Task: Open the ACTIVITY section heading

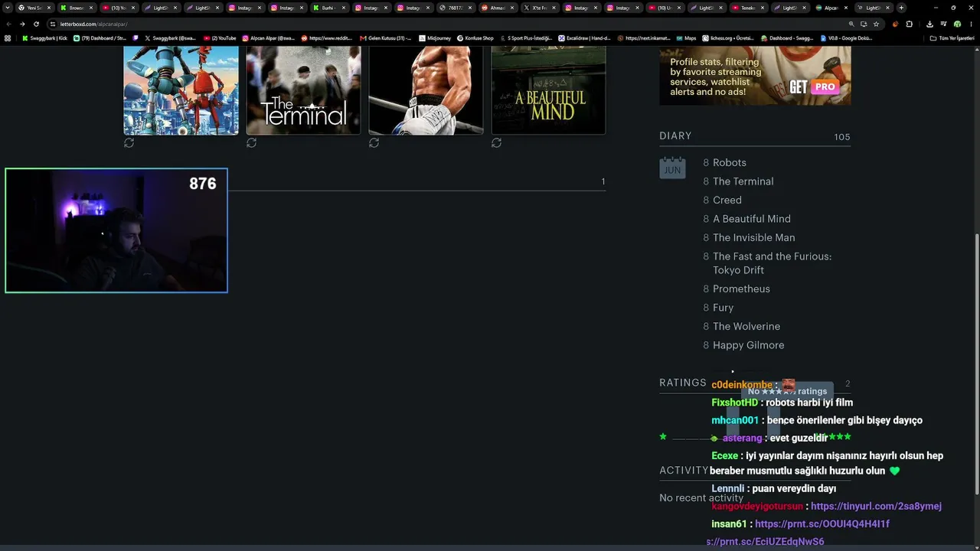Action: click(684, 471)
